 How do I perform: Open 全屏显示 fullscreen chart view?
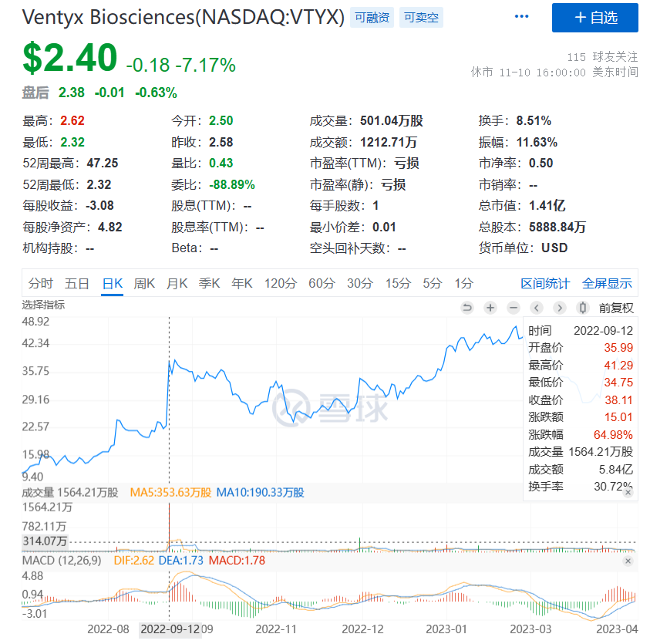(x=607, y=284)
